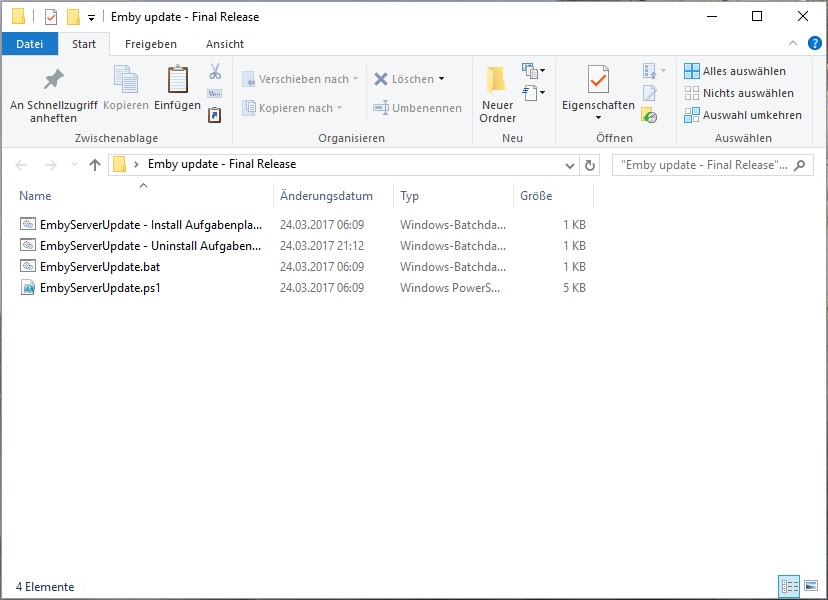Click the paste shortcut icon

click(214, 115)
